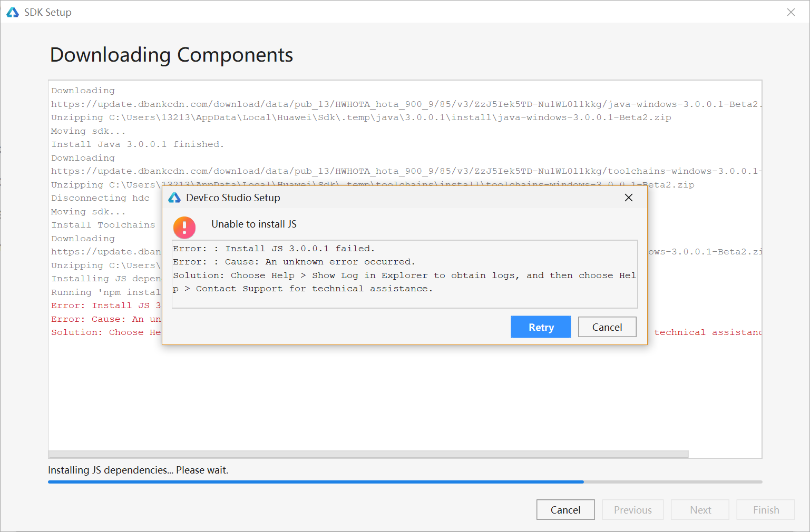Click the 'Downloading Components' heading
Image resolution: width=810 pixels, height=532 pixels.
[x=171, y=55]
